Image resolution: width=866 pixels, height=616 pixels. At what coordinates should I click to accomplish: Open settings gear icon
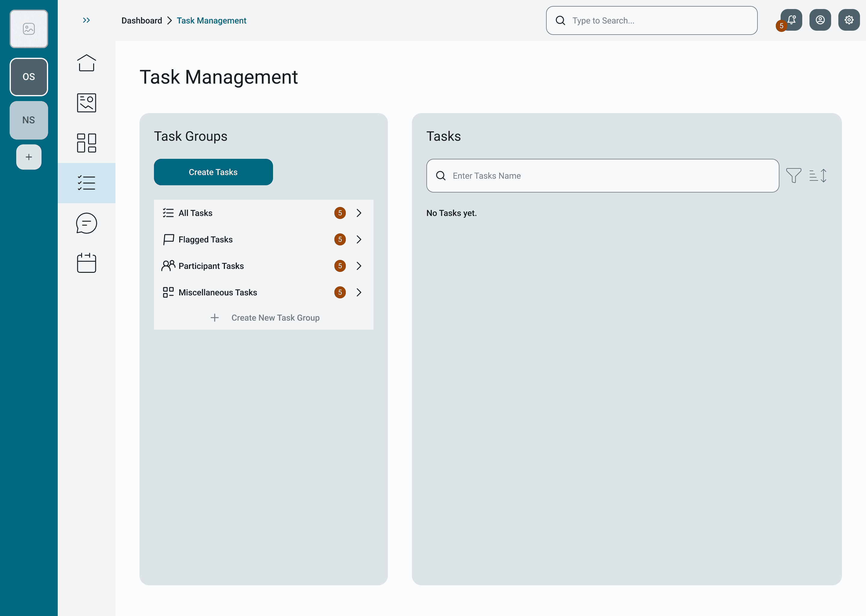click(849, 20)
